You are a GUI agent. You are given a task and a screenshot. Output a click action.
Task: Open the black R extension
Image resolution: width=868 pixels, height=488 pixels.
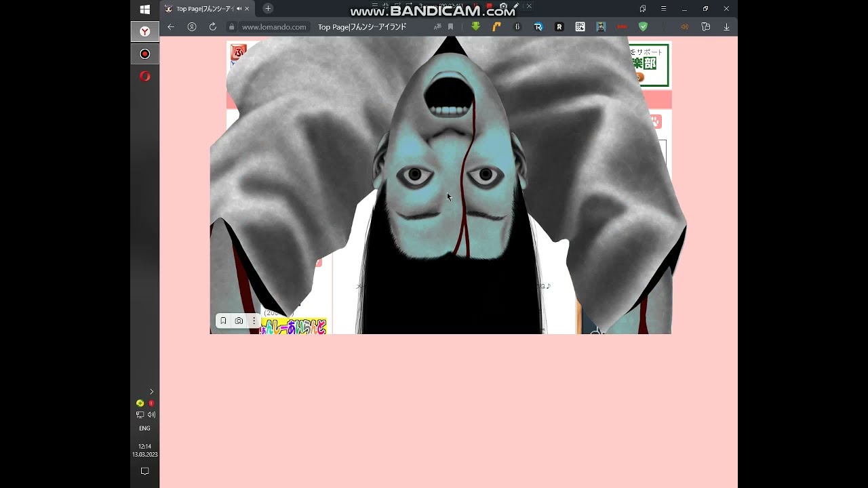(x=559, y=26)
